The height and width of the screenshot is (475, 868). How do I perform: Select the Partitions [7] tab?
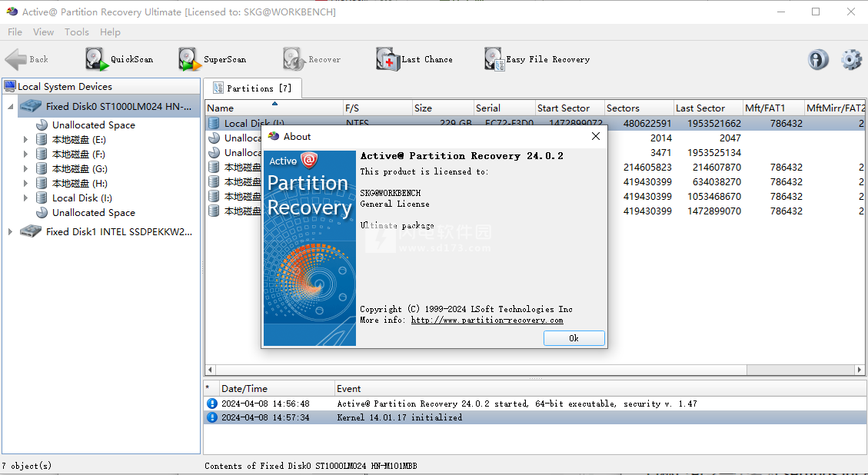(252, 88)
